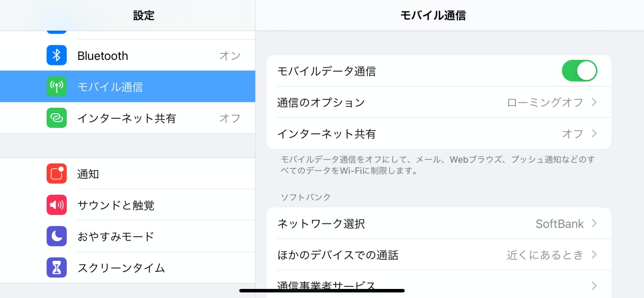Tap the red notifications icon
Image resolution: width=644 pixels, height=298 pixels.
57,174
